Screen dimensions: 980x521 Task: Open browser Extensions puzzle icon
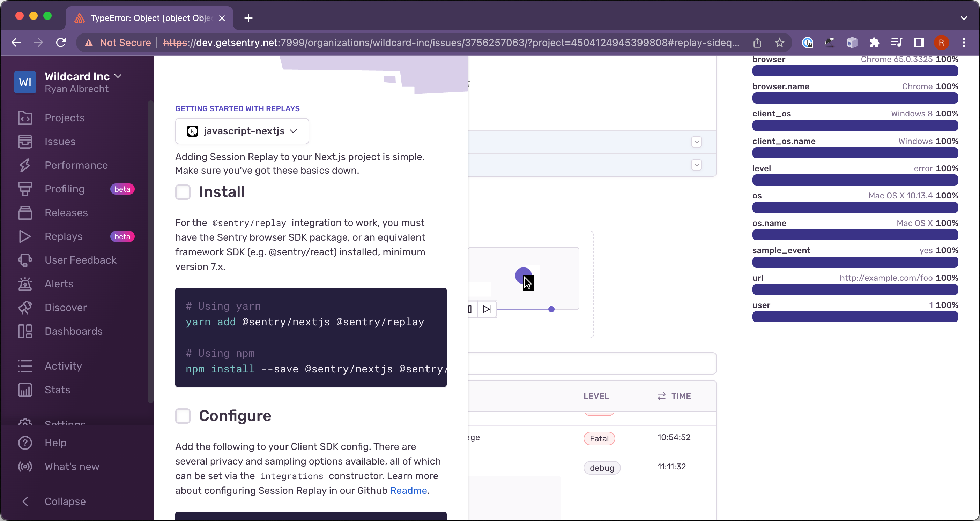874,43
